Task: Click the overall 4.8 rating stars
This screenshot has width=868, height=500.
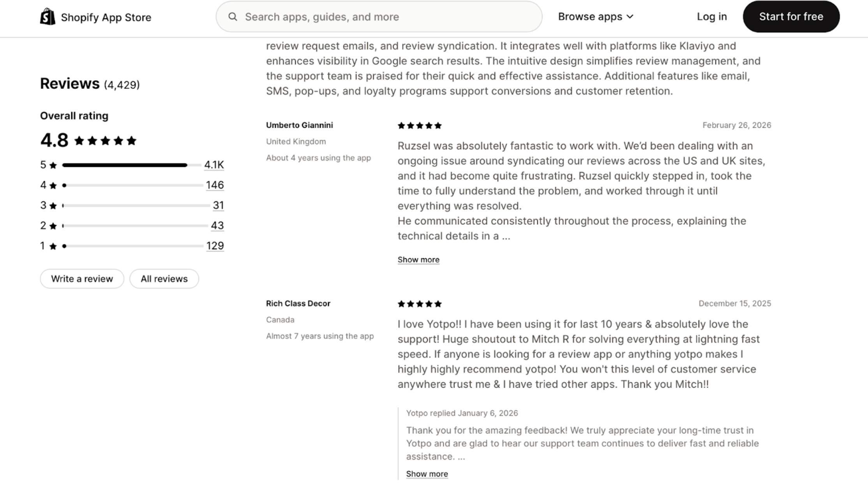Action: pos(105,141)
